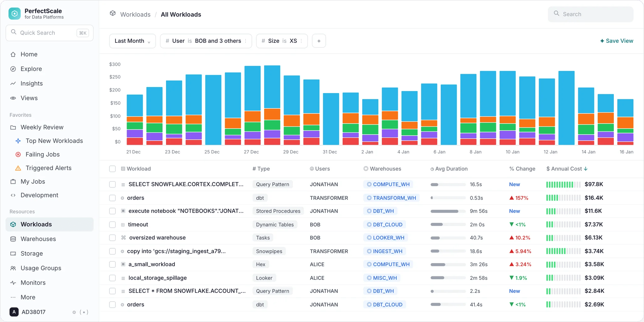Screen dimensions: 644x322
Task: Check the timeout row checkbox
Action: [112, 225]
